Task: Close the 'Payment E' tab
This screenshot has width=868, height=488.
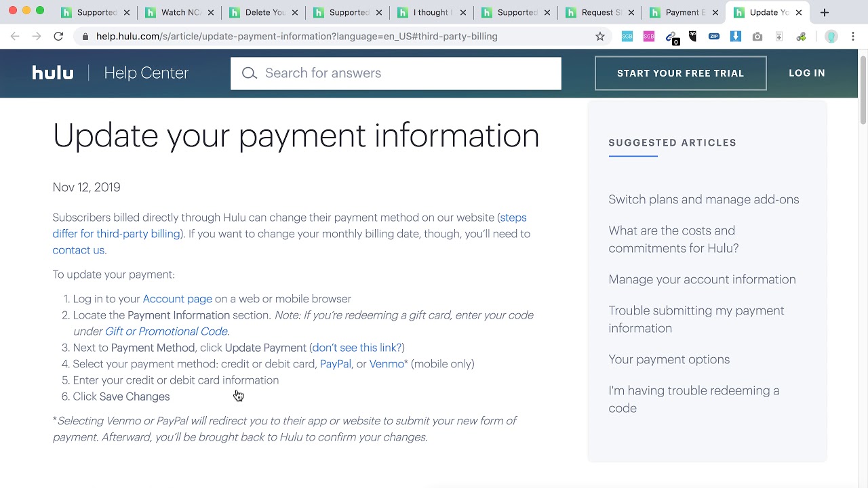Action: [715, 12]
